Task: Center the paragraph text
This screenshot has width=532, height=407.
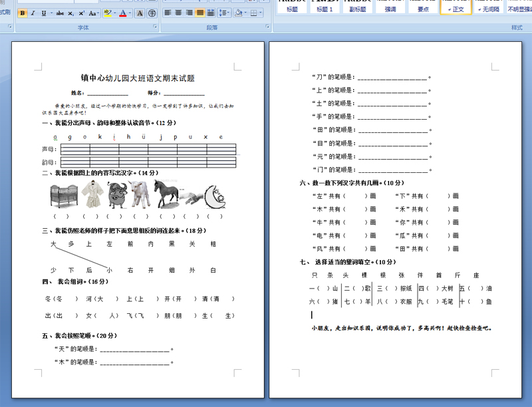Action: [x=178, y=13]
